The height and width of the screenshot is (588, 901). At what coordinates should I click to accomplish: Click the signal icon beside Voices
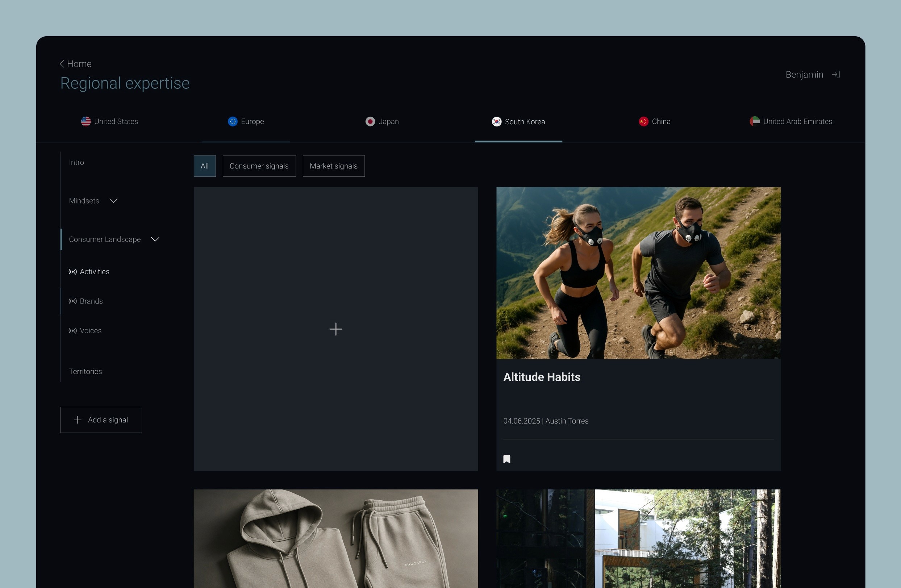[73, 331]
